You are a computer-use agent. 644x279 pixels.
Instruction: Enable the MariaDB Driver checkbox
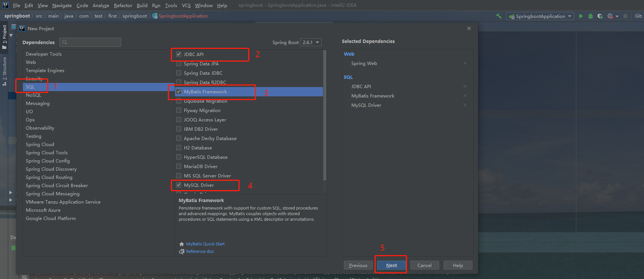179,166
